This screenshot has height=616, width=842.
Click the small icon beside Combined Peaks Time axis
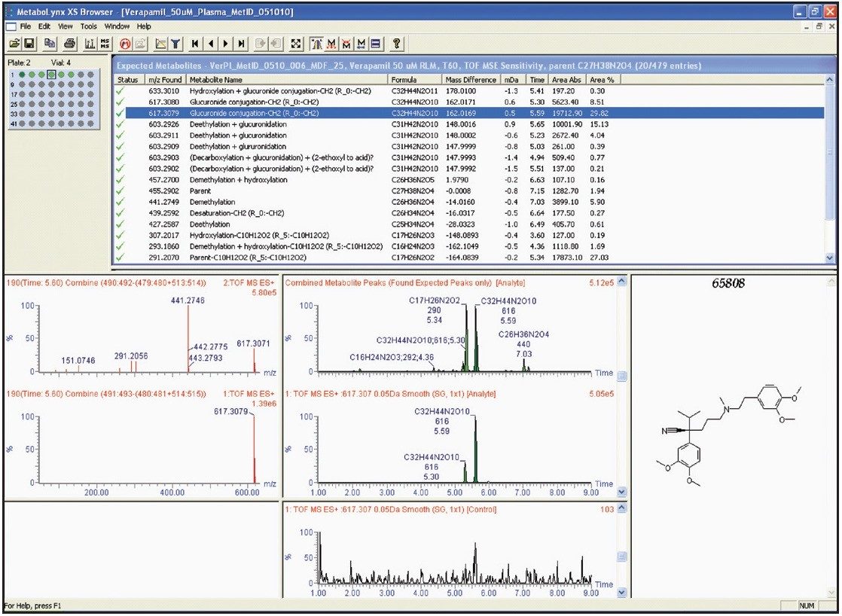(x=622, y=376)
